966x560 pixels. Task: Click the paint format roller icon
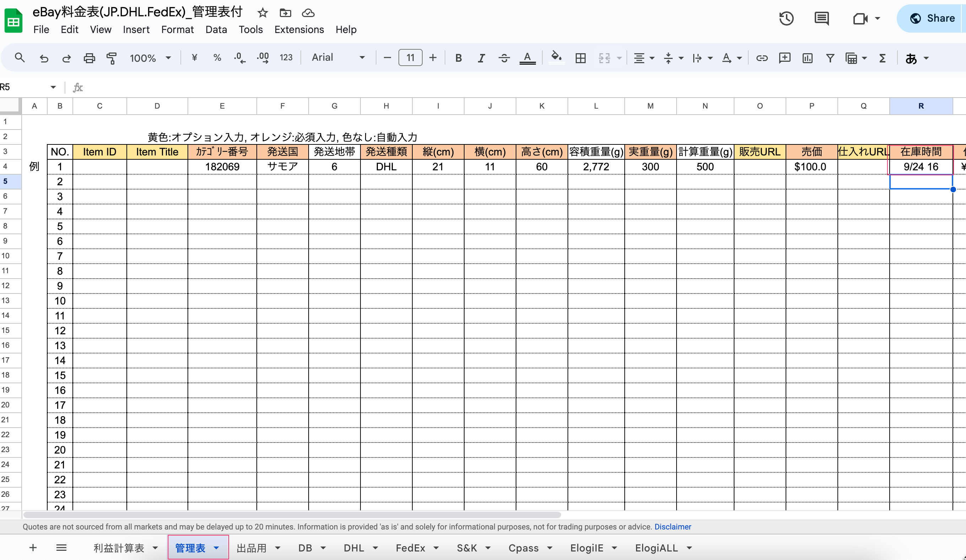click(112, 58)
